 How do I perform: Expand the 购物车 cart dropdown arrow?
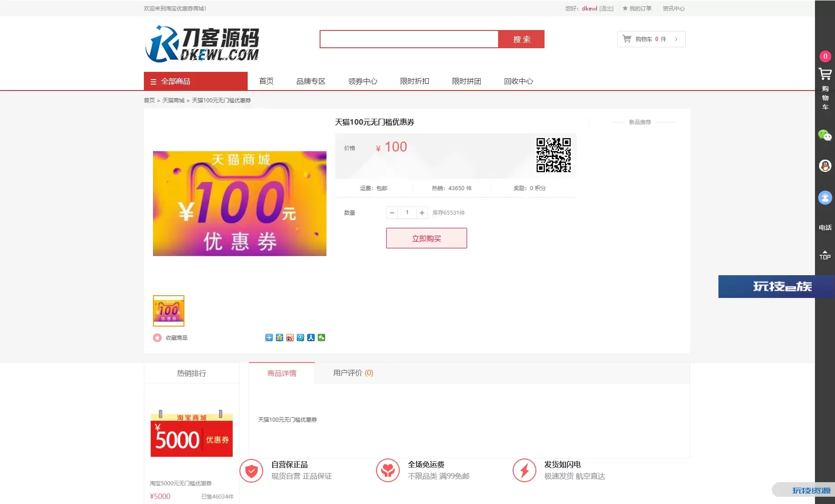676,39
